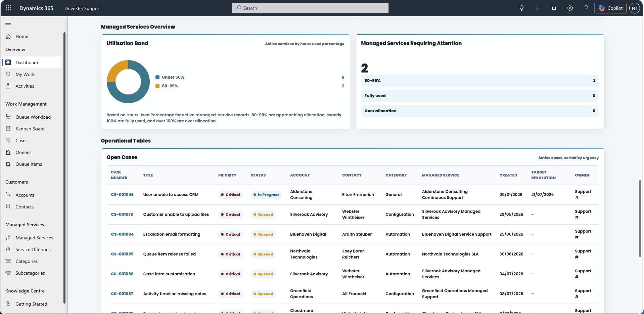Open the help question mark icon
Screen dimensions: 644x314
pyautogui.click(x=586, y=8)
